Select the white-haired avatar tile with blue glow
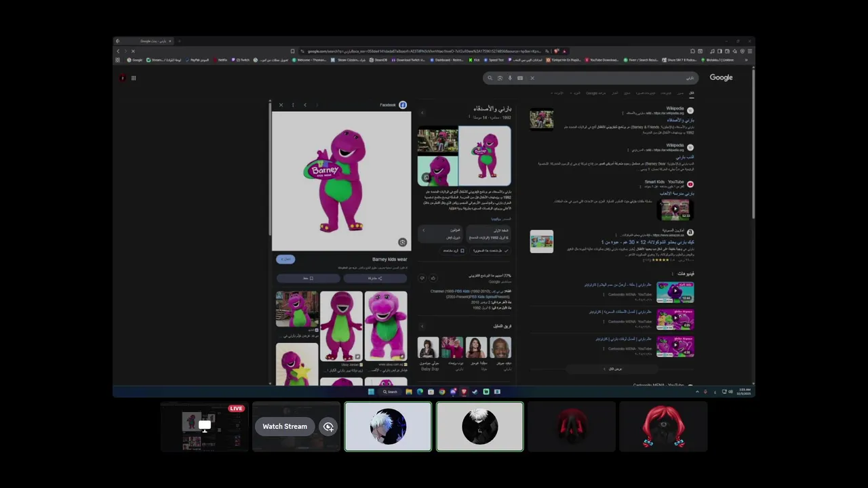 coord(388,426)
